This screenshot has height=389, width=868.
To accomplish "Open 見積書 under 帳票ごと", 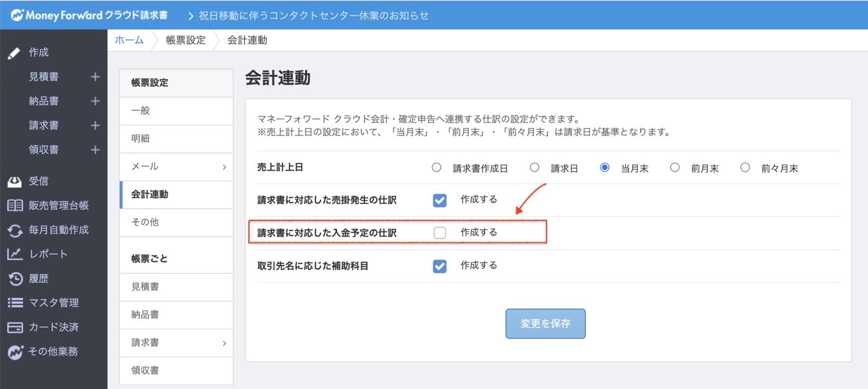I will click(176, 287).
